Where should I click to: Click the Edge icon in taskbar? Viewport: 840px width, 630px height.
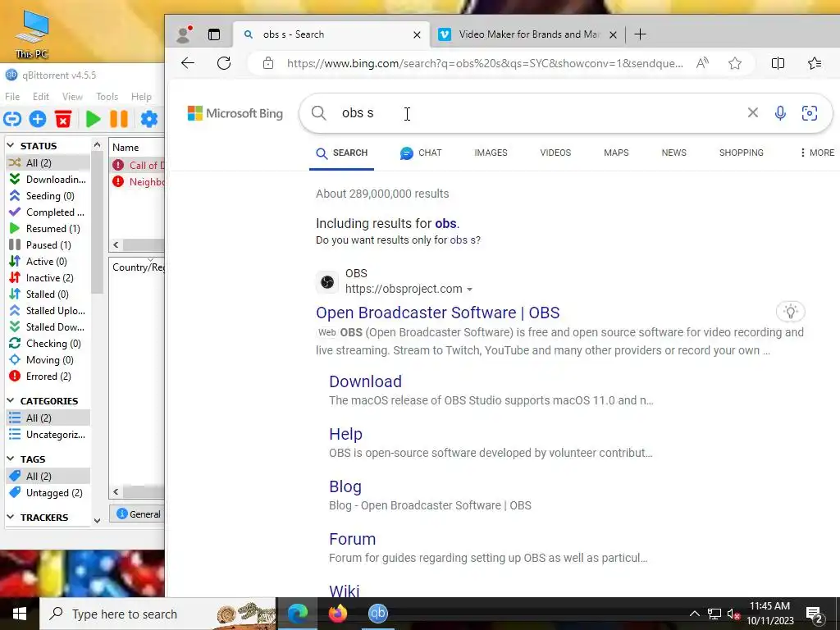coord(298,614)
